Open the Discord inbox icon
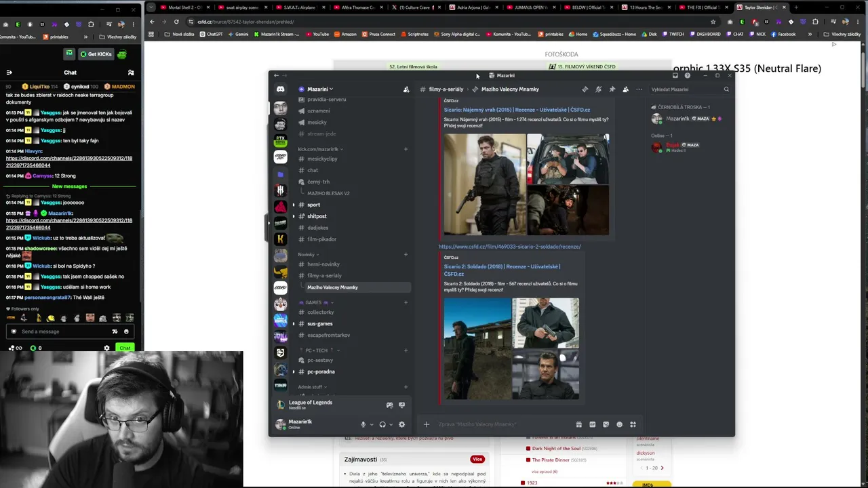This screenshot has width=868, height=488. pyautogui.click(x=675, y=75)
